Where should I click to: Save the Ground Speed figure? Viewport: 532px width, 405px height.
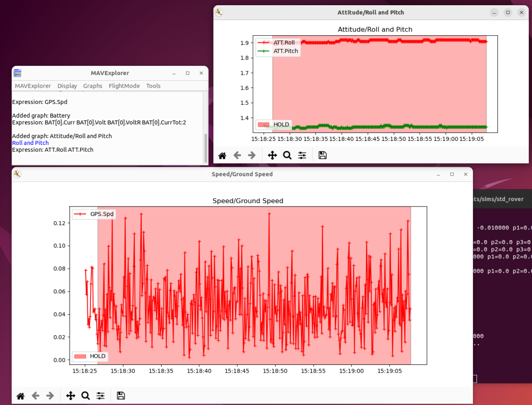pos(121,396)
